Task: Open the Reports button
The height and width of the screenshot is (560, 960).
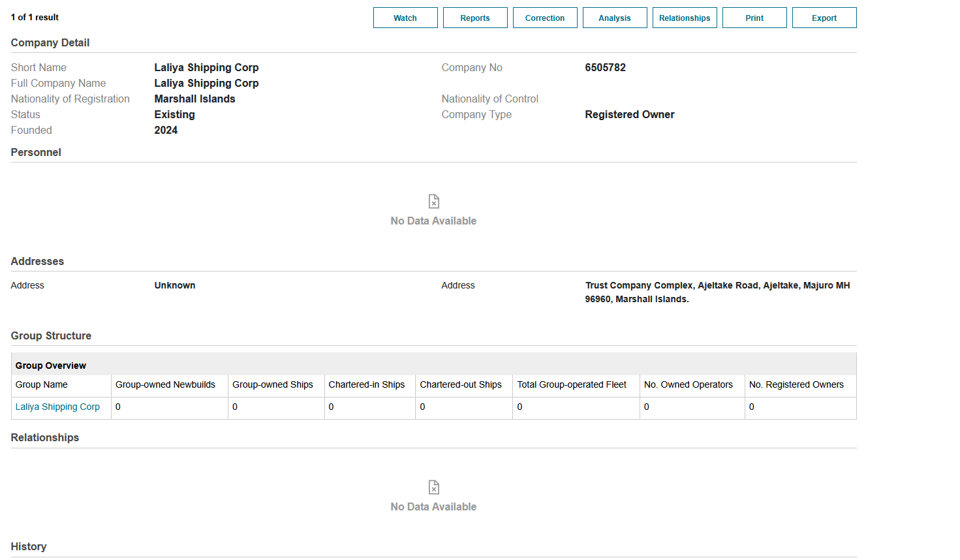Action: tap(475, 18)
